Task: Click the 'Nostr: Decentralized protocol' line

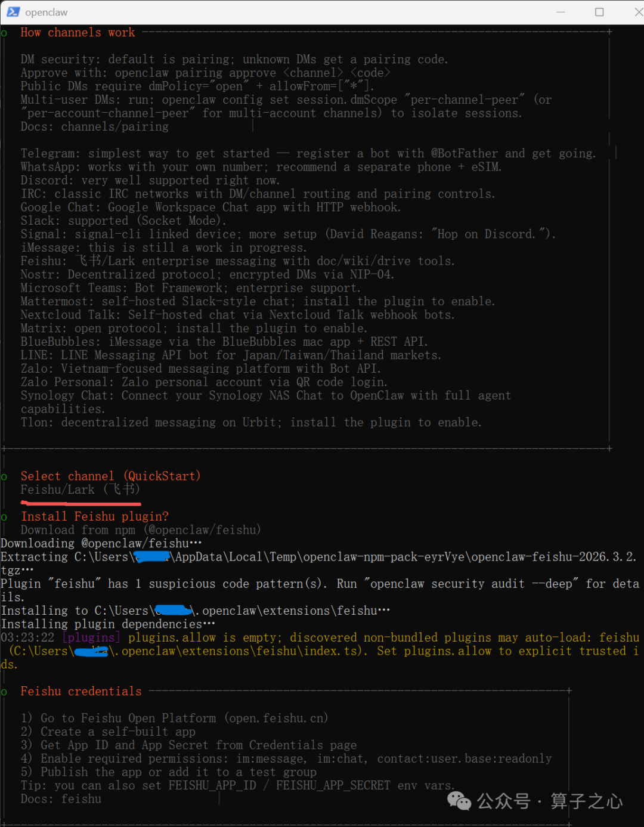Action: 207,275
